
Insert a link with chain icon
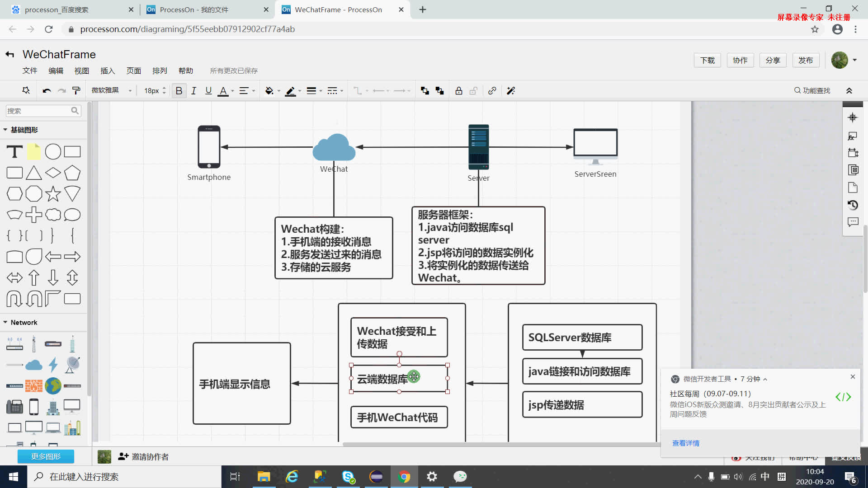point(492,91)
